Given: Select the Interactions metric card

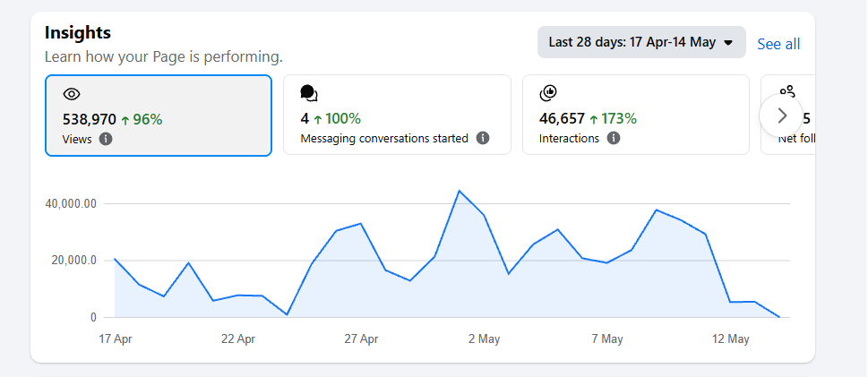Looking at the screenshot, I should click(636, 115).
